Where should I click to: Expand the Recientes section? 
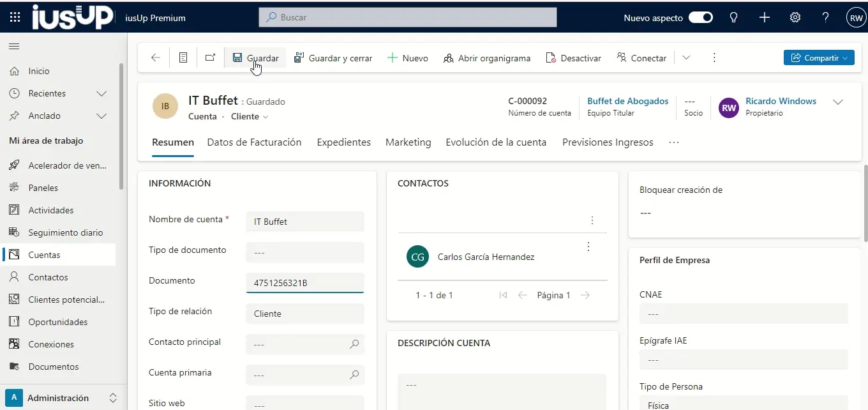tap(101, 94)
